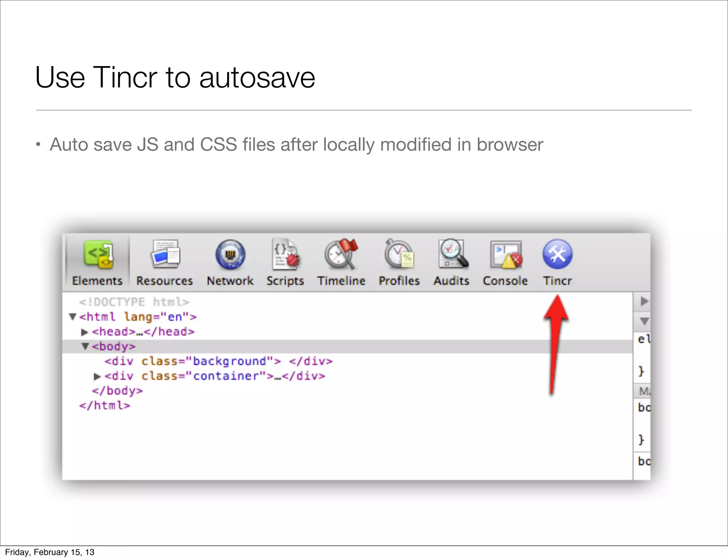Viewport: 728px width, 560px height.
Task: Expand the head element node
Action: pos(84,332)
